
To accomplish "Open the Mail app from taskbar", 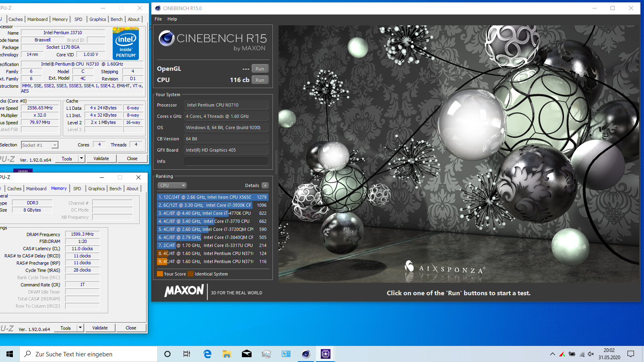I will (x=246, y=354).
